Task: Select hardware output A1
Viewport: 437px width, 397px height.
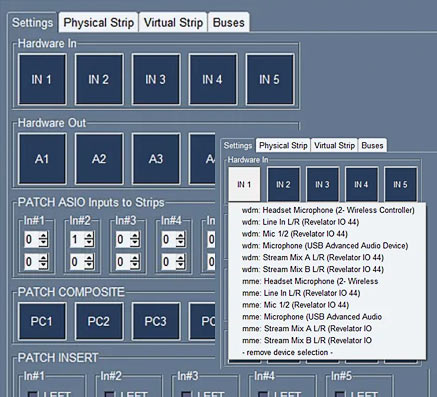Action: 42,159
